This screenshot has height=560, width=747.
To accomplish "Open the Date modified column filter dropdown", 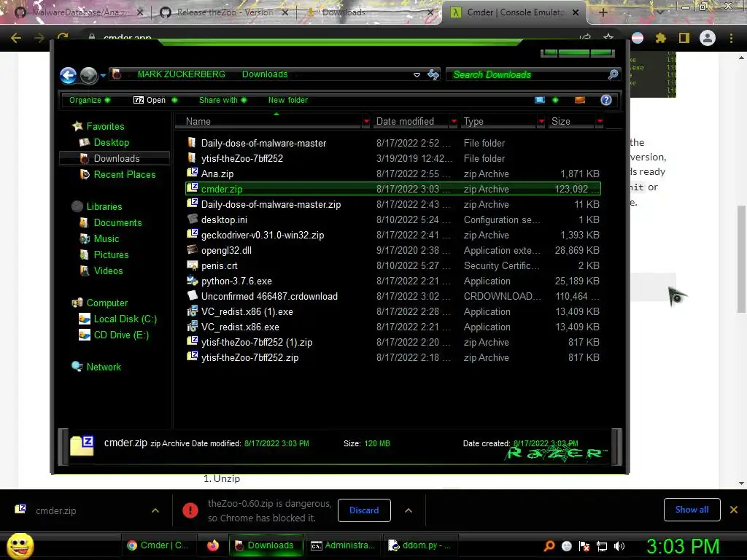I will click(x=454, y=122).
